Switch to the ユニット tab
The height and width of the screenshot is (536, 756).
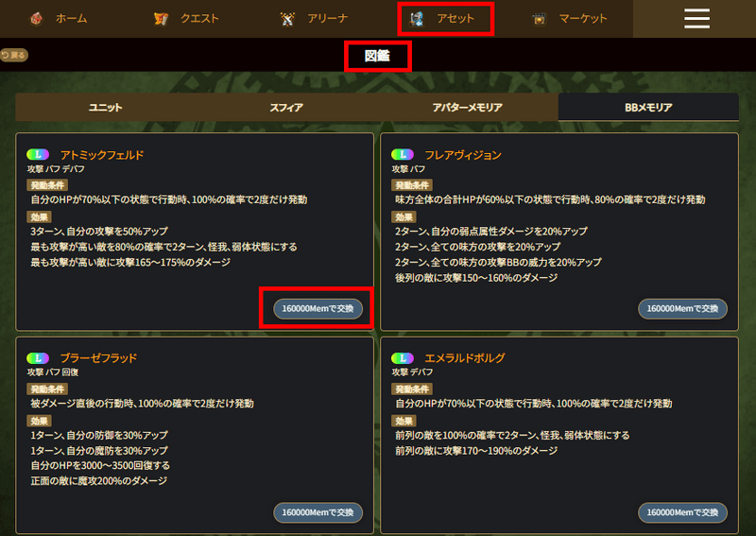[x=106, y=107]
